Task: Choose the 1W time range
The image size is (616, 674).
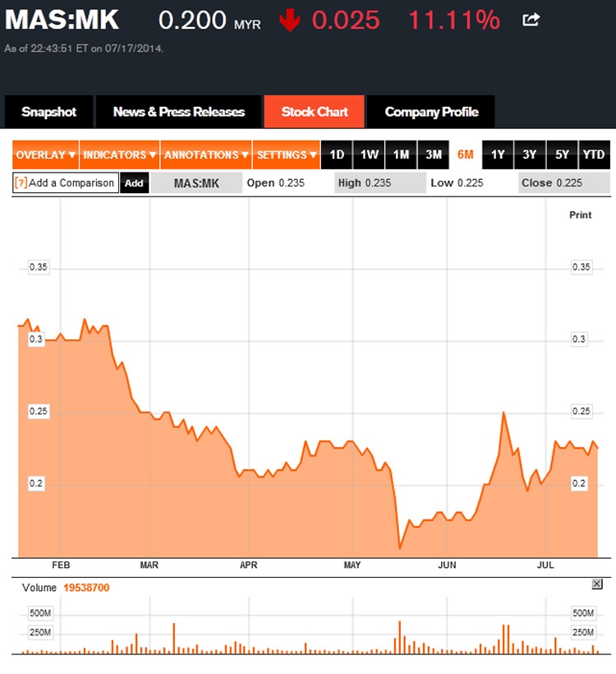Action: 370,155
